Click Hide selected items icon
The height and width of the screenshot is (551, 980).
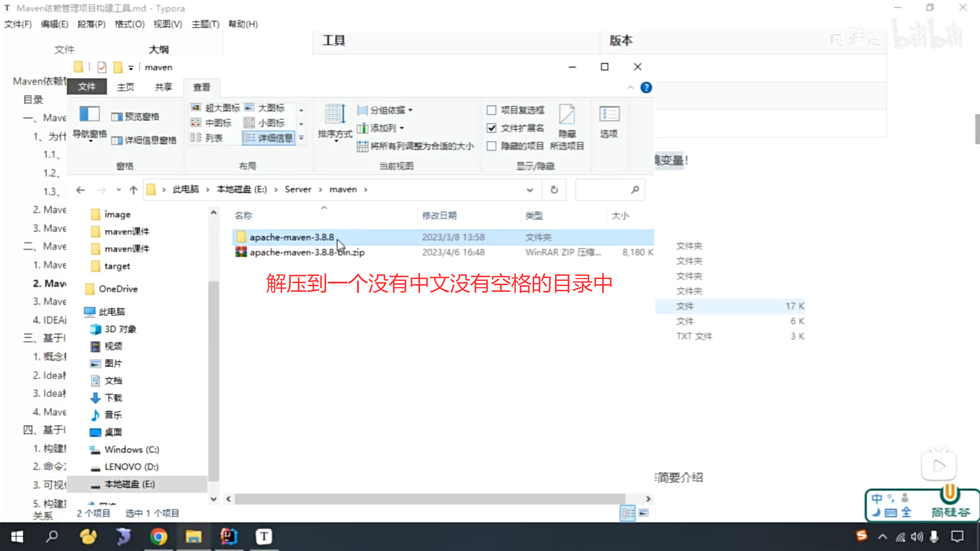point(567,115)
